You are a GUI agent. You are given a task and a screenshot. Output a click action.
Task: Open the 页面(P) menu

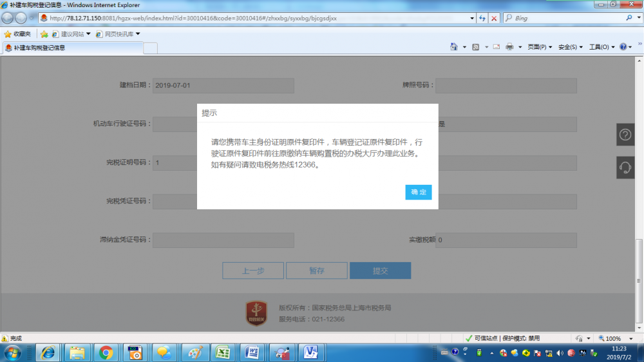pos(540,47)
